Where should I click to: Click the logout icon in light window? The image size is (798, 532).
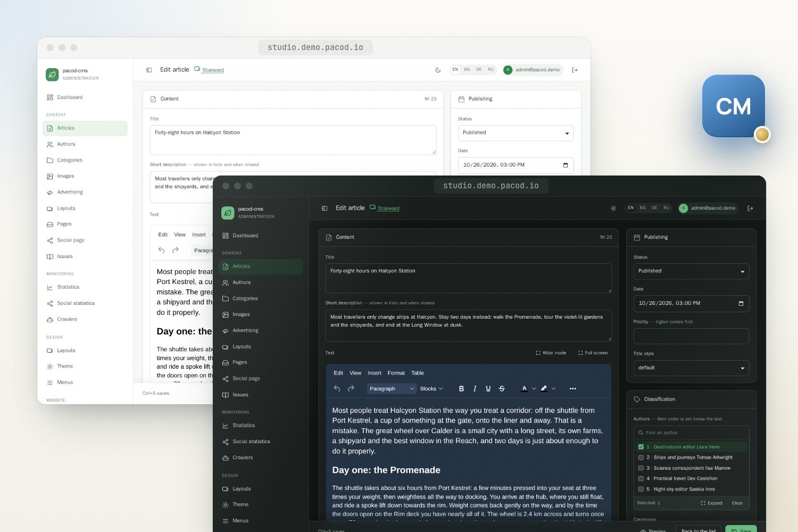pyautogui.click(x=575, y=70)
